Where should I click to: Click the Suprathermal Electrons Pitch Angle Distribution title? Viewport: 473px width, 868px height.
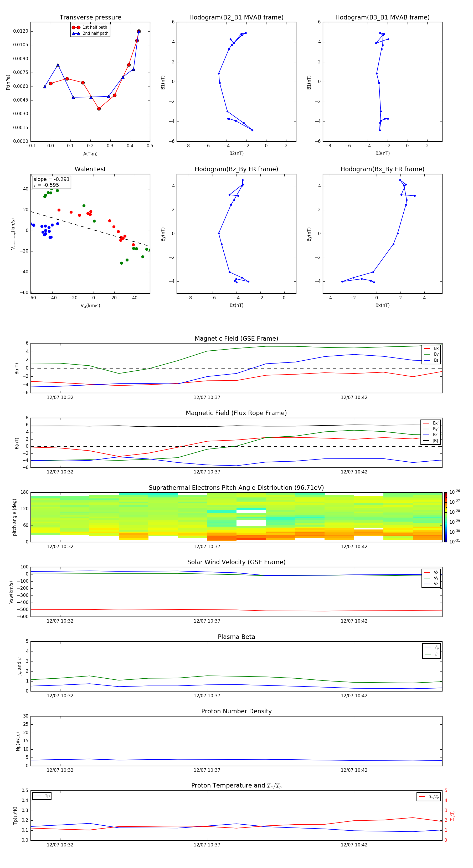click(x=236, y=488)
